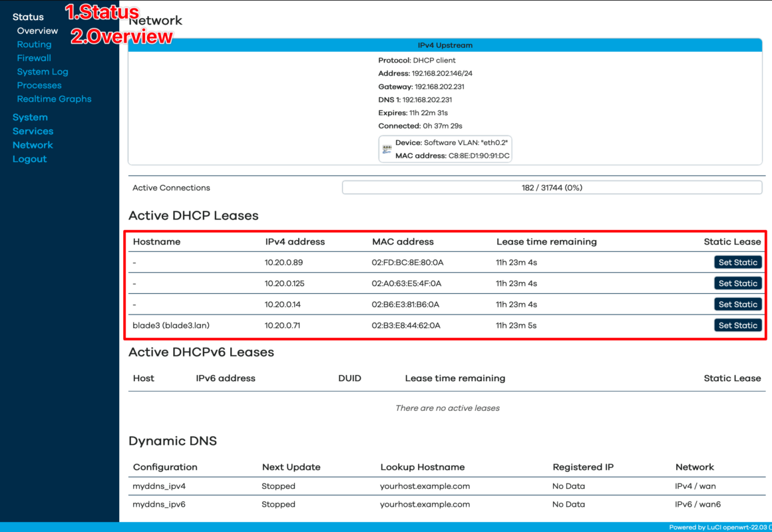Open the Firewall status page

34,58
